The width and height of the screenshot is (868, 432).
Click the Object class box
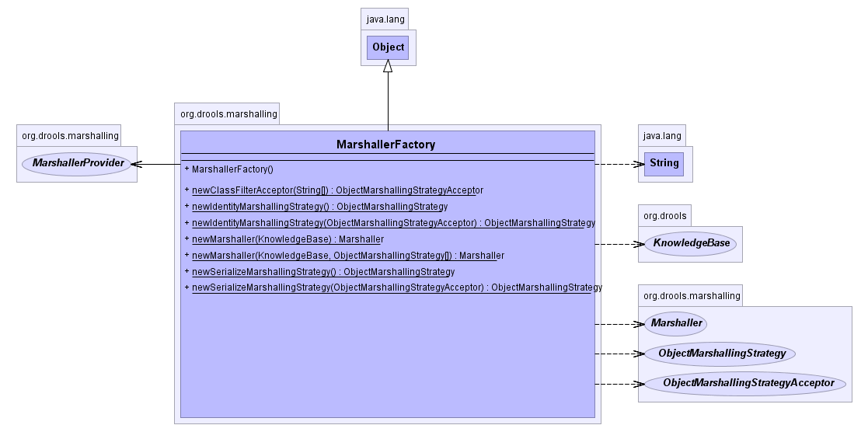388,47
